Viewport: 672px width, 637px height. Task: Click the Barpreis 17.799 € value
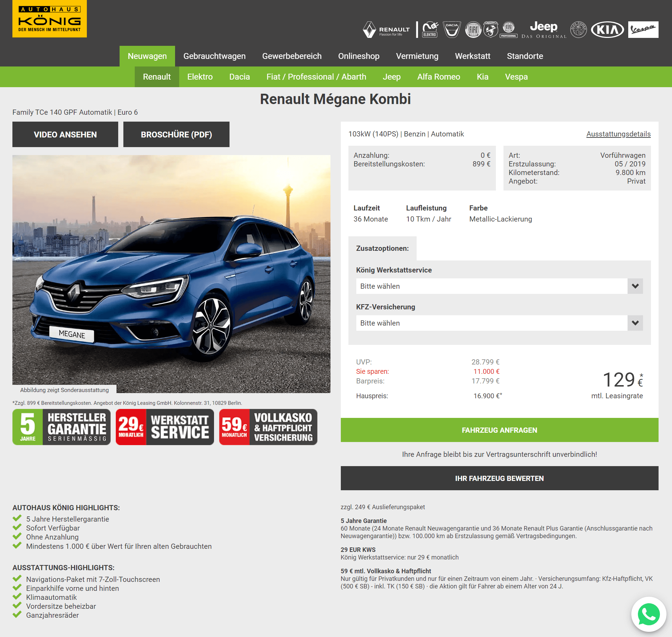pyautogui.click(x=485, y=381)
